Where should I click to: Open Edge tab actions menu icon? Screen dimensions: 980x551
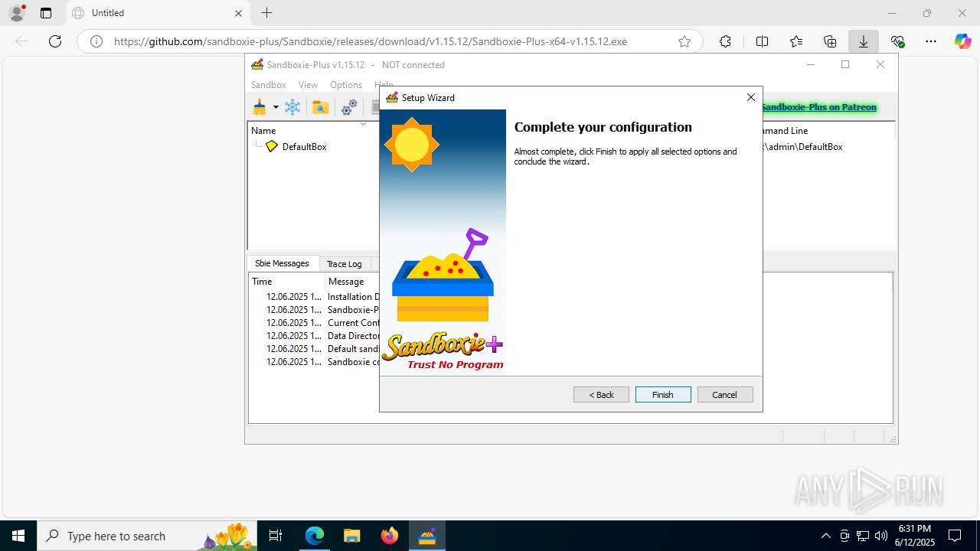46,13
